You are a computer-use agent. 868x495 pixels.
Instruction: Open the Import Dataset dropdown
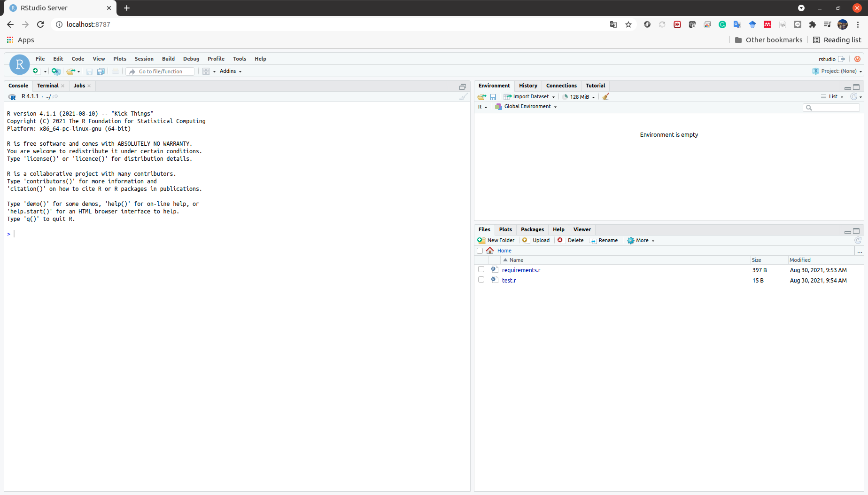(x=529, y=96)
